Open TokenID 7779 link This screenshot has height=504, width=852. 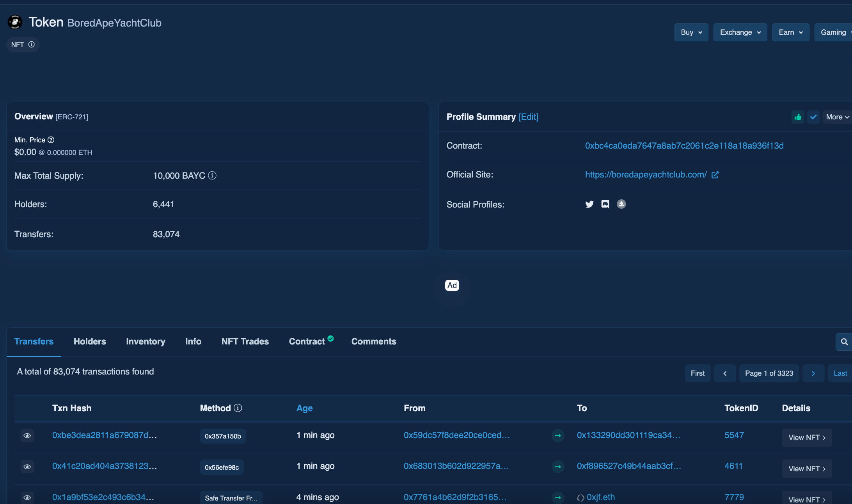pyautogui.click(x=734, y=497)
